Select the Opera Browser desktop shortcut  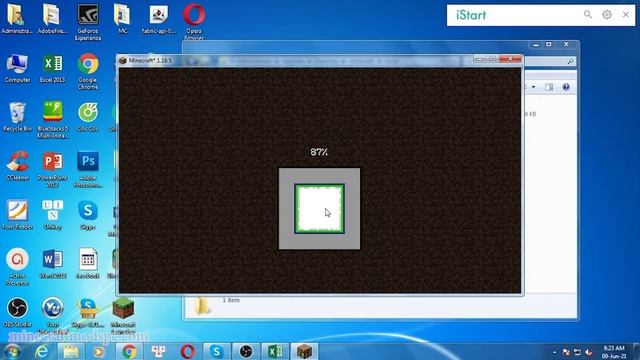point(194,22)
